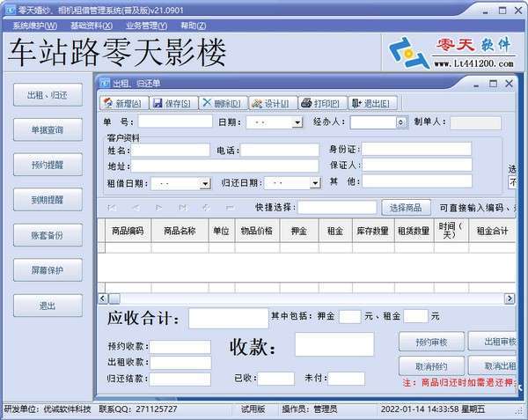Focus the 身份证 input field
The height and width of the screenshot is (420, 528).
(417, 149)
